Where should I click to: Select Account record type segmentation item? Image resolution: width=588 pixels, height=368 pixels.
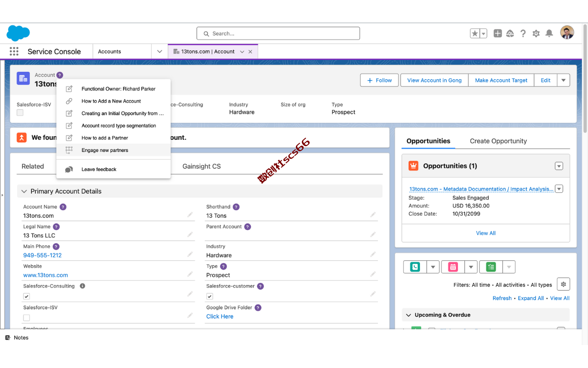click(113, 126)
